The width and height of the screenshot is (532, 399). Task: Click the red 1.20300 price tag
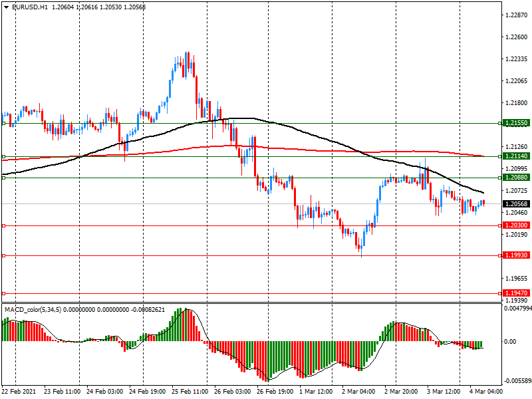click(516, 225)
